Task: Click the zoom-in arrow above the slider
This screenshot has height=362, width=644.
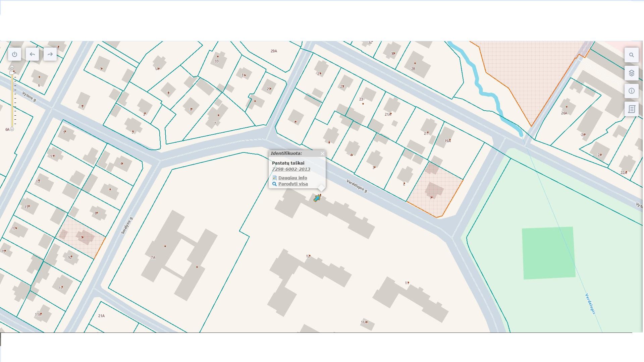Action: coord(12,67)
